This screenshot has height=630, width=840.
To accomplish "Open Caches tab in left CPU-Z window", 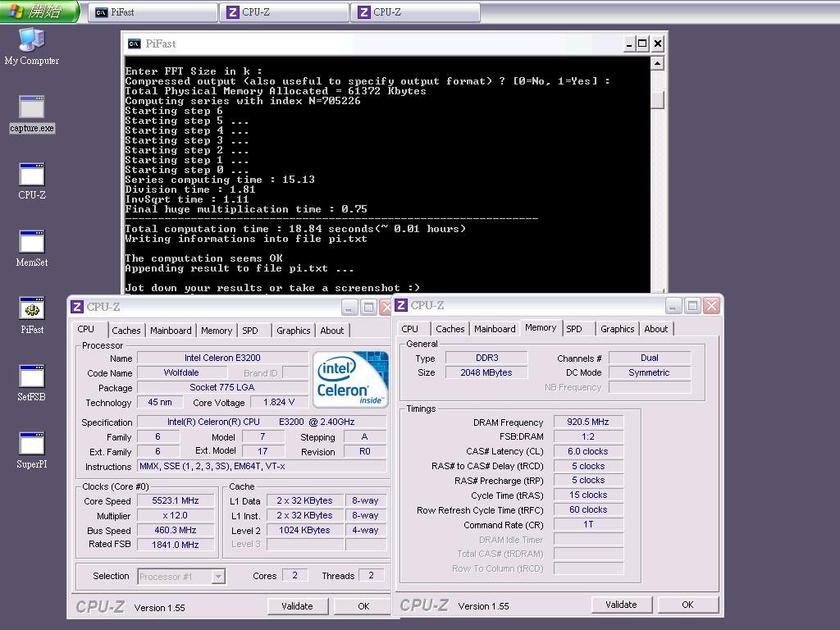I will click(x=126, y=331).
